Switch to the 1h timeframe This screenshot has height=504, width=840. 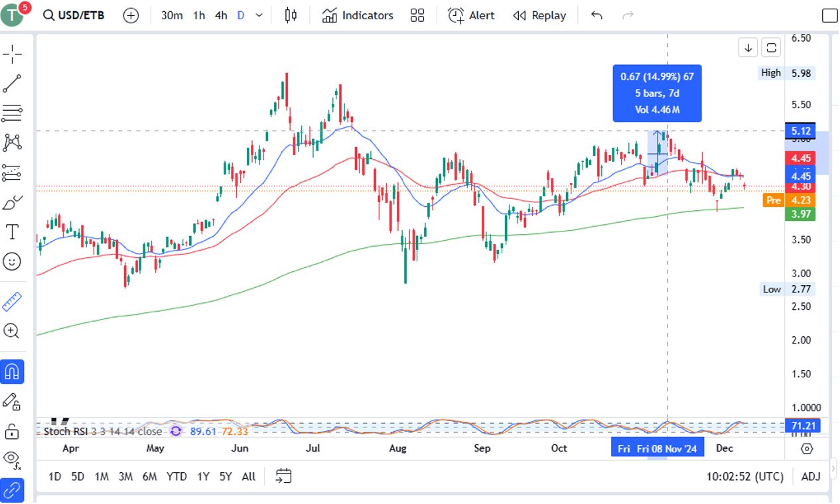pyautogui.click(x=199, y=15)
